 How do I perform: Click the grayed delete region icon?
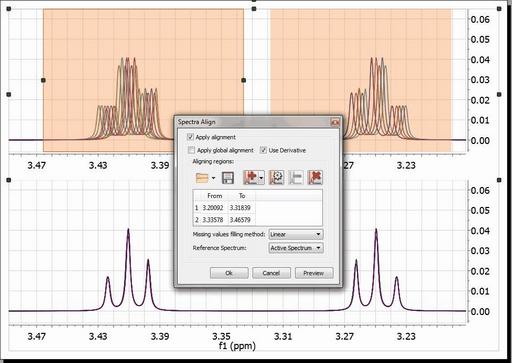(296, 177)
